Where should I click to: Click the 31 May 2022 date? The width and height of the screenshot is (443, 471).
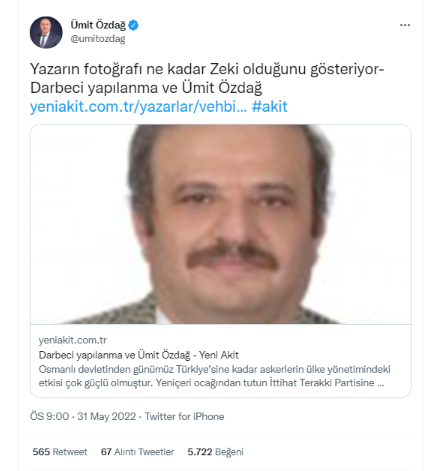(x=107, y=416)
